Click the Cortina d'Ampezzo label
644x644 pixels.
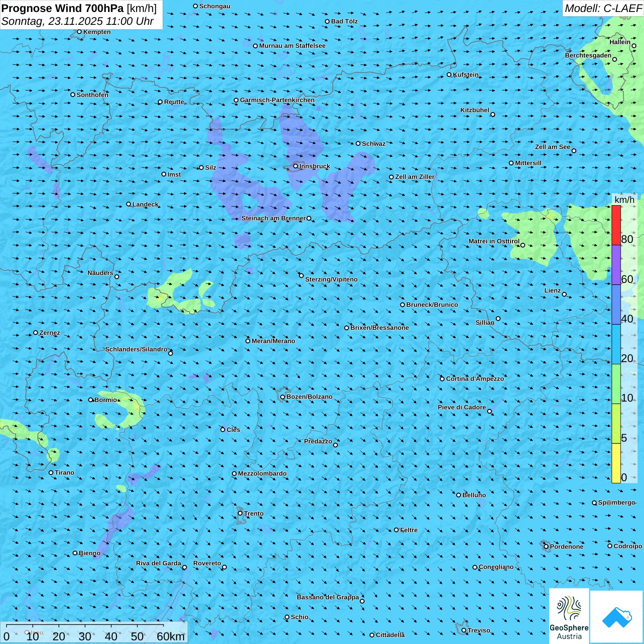click(x=475, y=379)
